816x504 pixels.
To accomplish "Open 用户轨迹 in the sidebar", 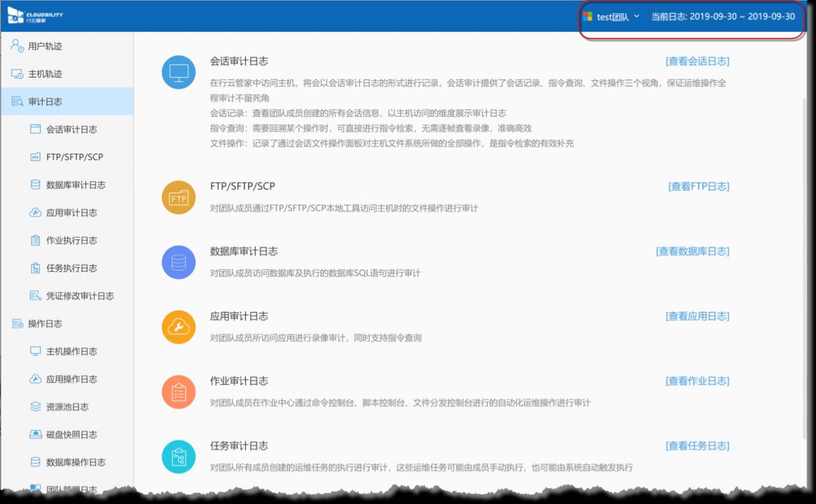I will click(45, 46).
